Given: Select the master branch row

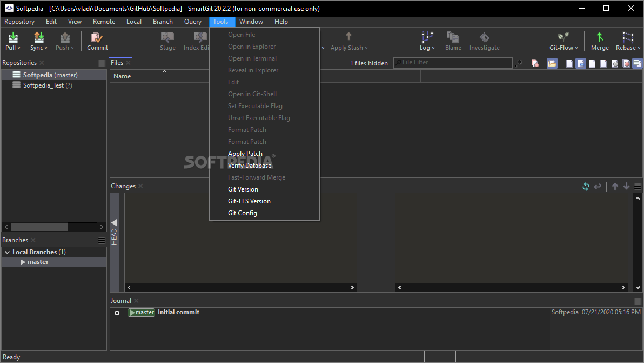Looking at the screenshot, I should tap(54, 262).
